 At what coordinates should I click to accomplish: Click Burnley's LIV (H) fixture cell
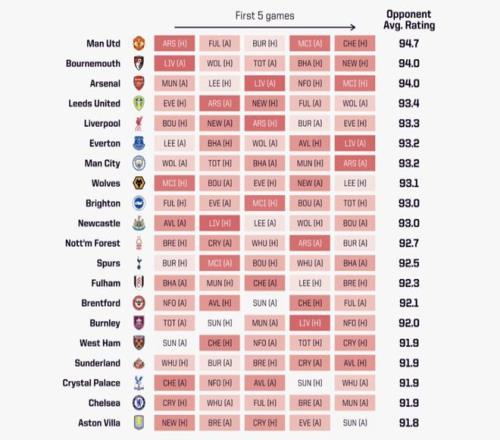[310, 323]
